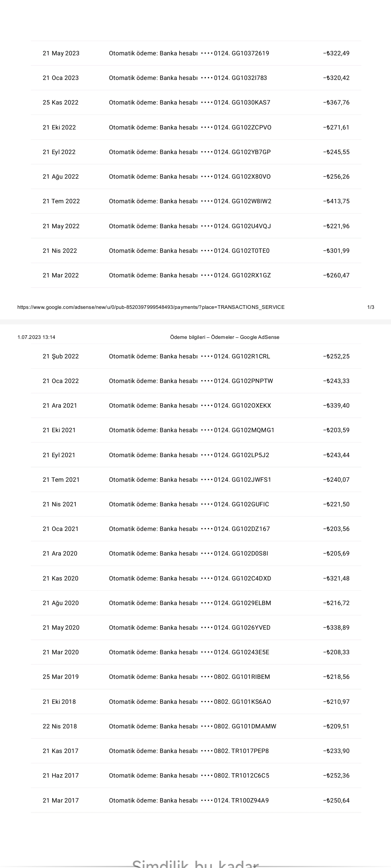Select the 21 Şub 2022 payment row

pos(196,356)
